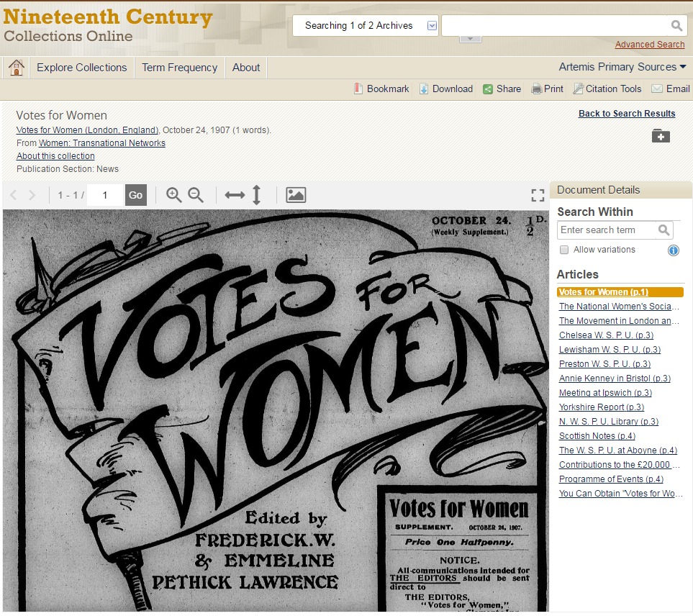Image resolution: width=693 pixels, height=616 pixels.
Task: Fit page image to width
Action: (x=235, y=195)
